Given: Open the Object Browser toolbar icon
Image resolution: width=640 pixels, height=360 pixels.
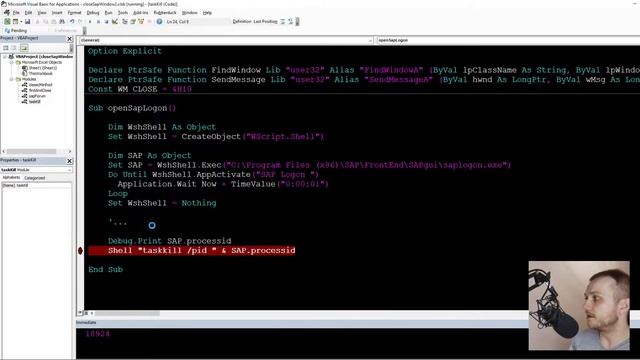Looking at the screenshot, I should [x=141, y=21].
